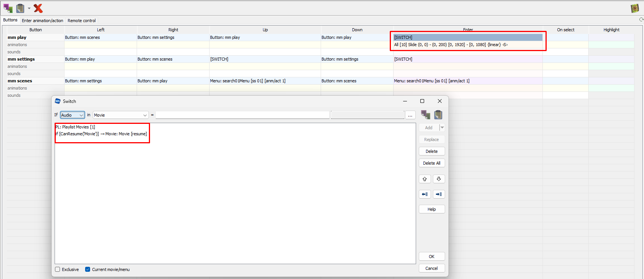Viewport: 644px width, 279px height.
Task: Move the selected switch entry down
Action: [x=439, y=179]
